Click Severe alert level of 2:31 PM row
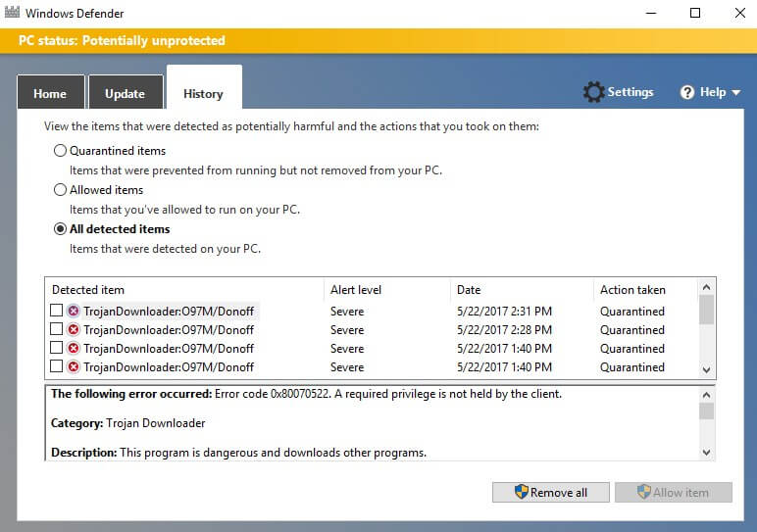 [x=347, y=312]
